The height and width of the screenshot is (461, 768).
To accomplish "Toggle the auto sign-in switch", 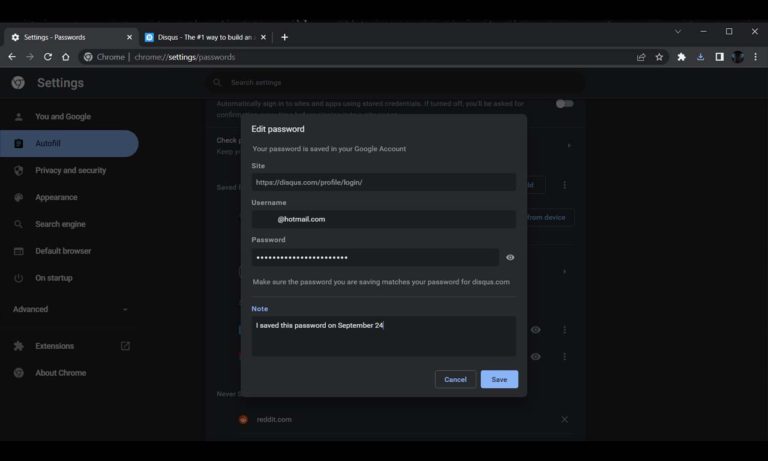I will point(564,104).
